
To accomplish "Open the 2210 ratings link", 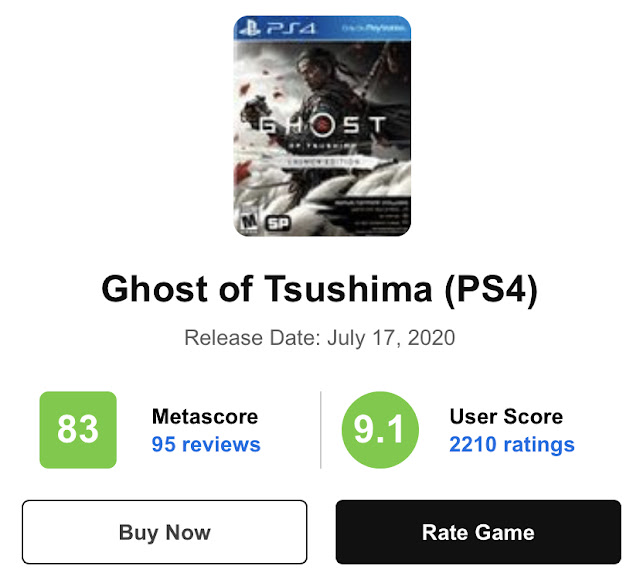I will coord(512,444).
